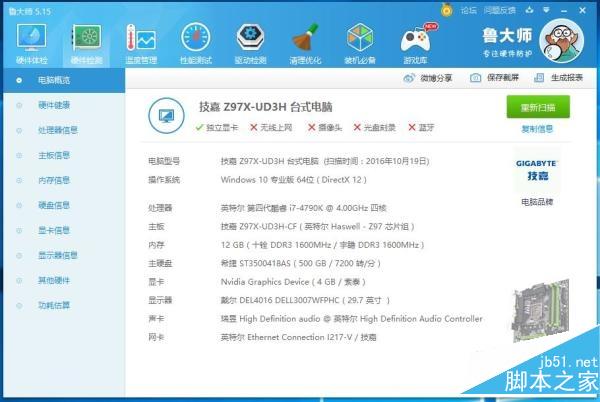Select 硬件检测 hardware detection icon
The height and width of the screenshot is (402, 600).
point(86,44)
